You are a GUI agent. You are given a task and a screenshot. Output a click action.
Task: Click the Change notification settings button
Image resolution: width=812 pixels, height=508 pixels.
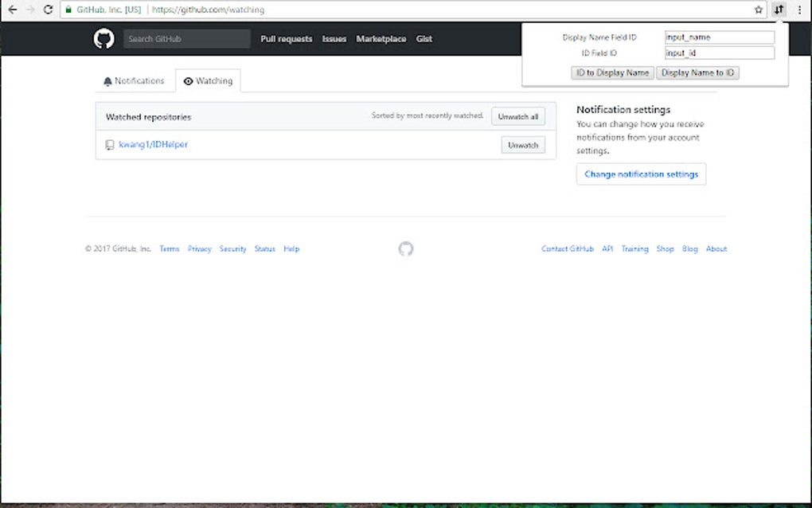point(641,174)
